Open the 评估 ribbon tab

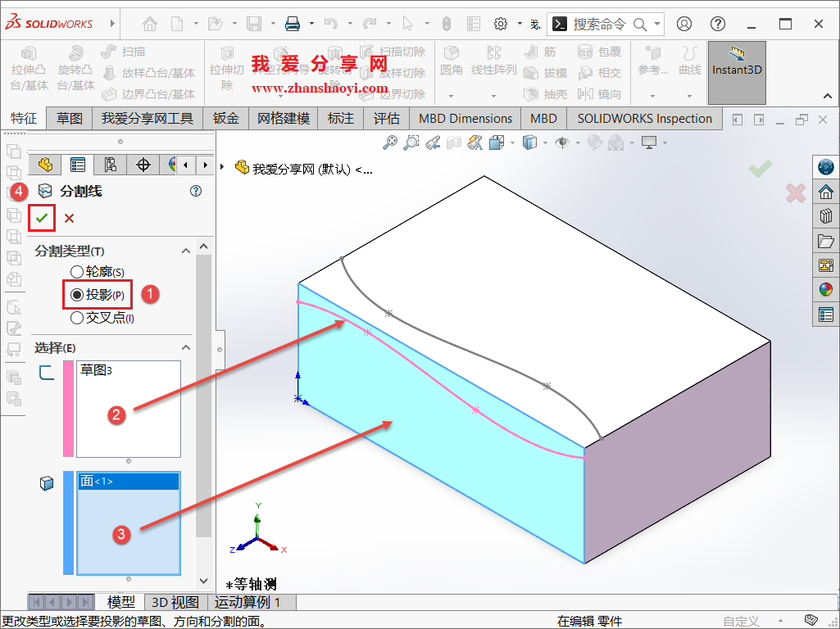(x=387, y=118)
